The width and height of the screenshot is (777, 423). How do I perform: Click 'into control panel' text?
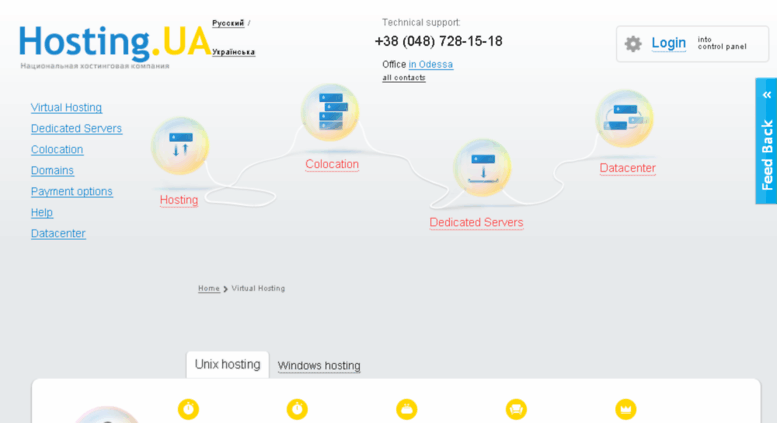722,43
